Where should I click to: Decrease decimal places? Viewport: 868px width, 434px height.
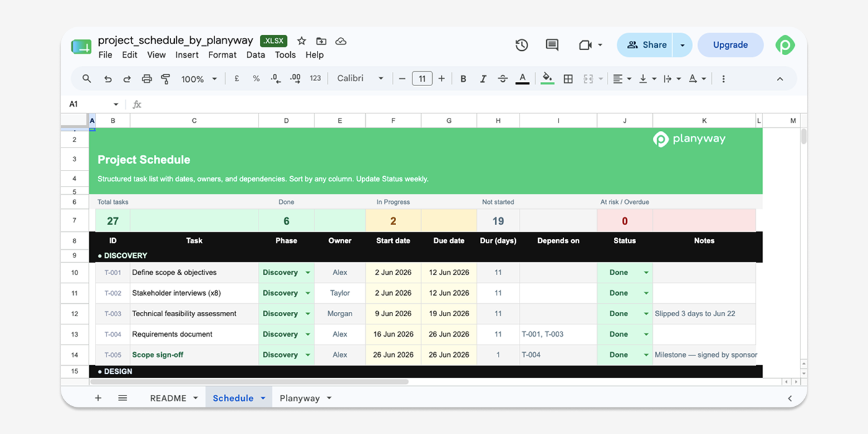(x=275, y=79)
